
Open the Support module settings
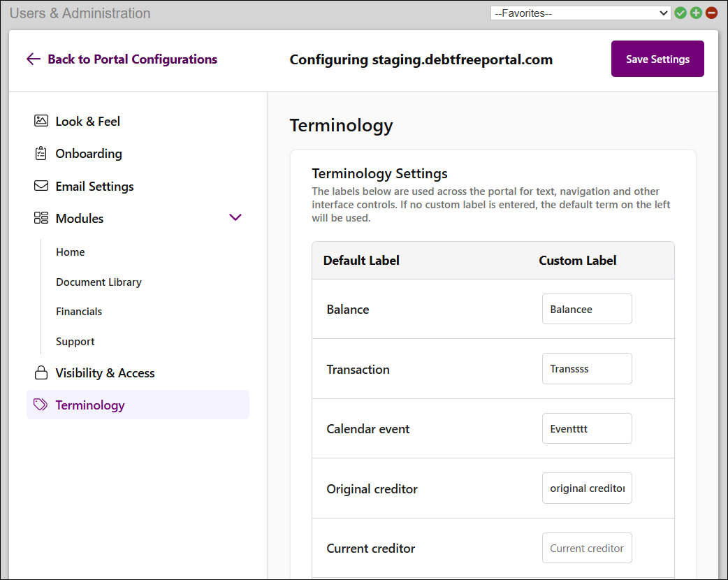(x=75, y=342)
